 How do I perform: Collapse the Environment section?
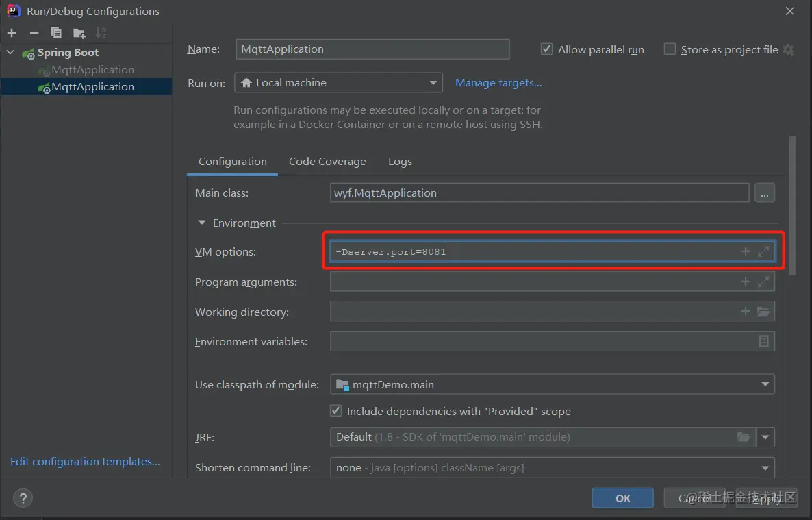(202, 223)
